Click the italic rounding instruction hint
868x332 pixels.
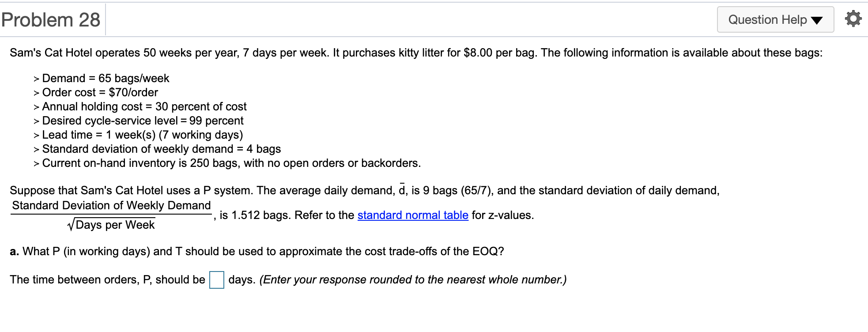pyautogui.click(x=413, y=279)
